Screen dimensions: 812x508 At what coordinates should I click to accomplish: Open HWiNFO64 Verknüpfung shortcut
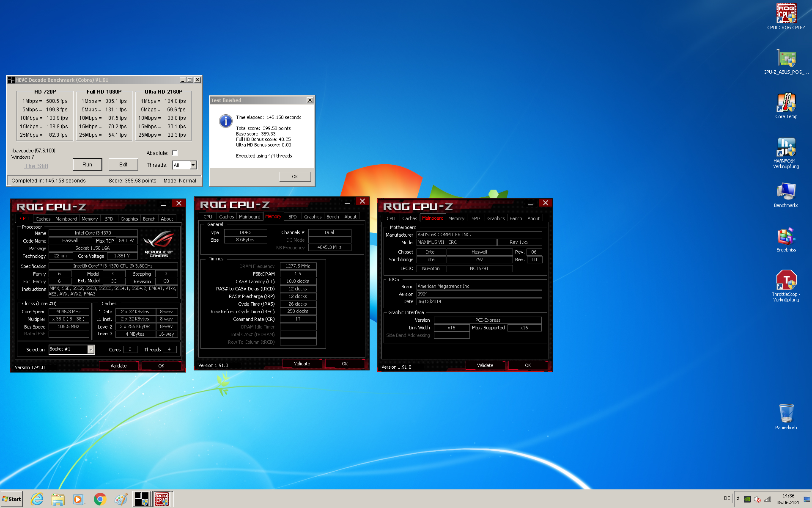[x=786, y=152]
